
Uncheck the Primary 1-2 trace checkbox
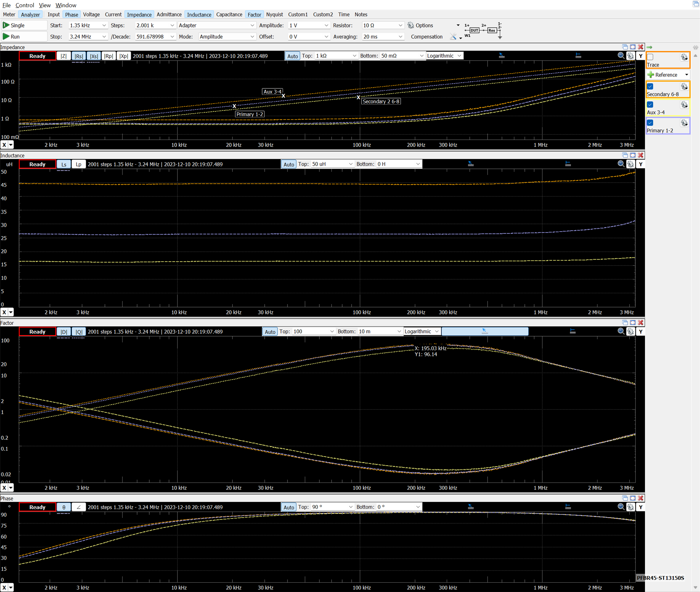(650, 122)
